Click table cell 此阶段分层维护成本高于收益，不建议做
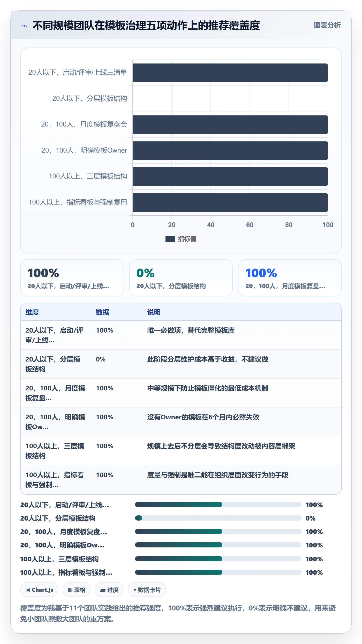Image resolution: width=362 pixels, height=644 pixels. (x=208, y=359)
